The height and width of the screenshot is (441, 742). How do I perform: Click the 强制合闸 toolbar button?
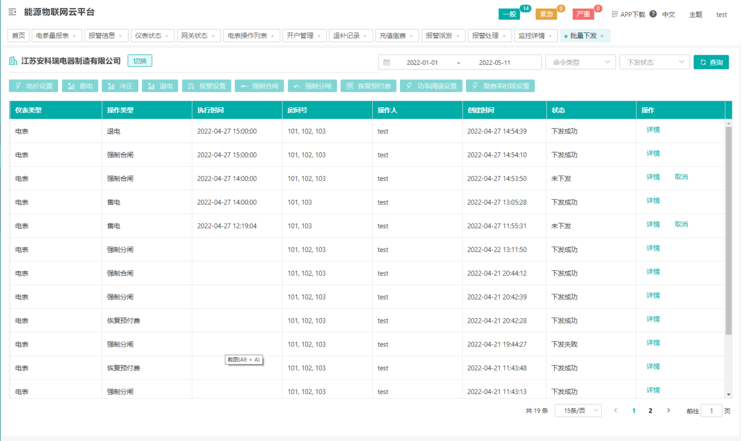coord(259,86)
